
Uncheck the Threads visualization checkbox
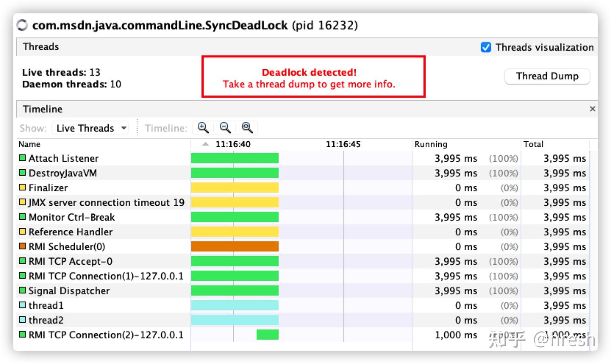coord(486,47)
